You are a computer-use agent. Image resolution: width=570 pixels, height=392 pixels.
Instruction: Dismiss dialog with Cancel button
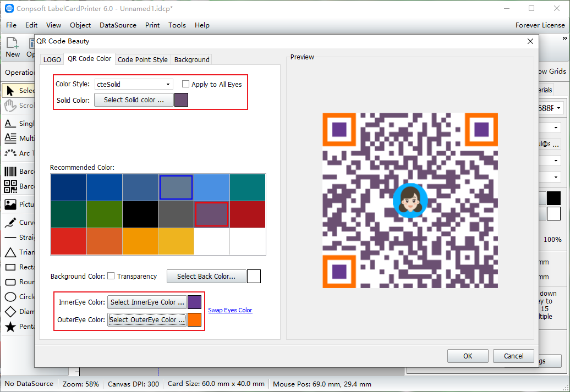[513, 356]
